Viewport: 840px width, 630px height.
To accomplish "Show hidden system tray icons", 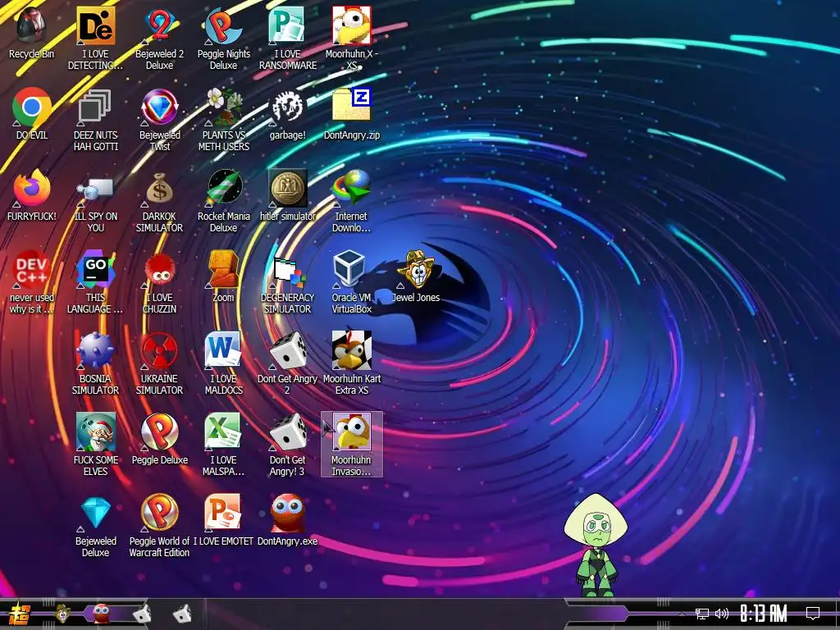I will pyautogui.click(x=682, y=614).
